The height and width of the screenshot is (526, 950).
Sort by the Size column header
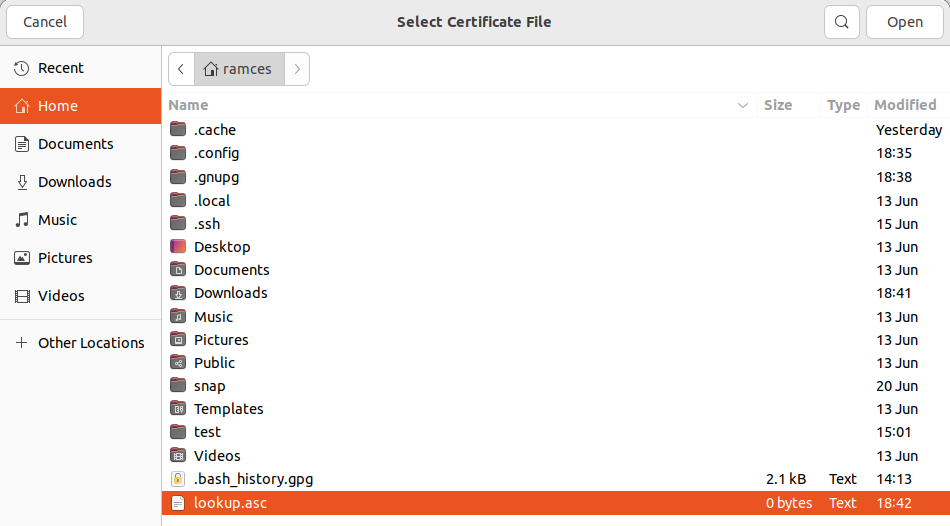click(778, 105)
